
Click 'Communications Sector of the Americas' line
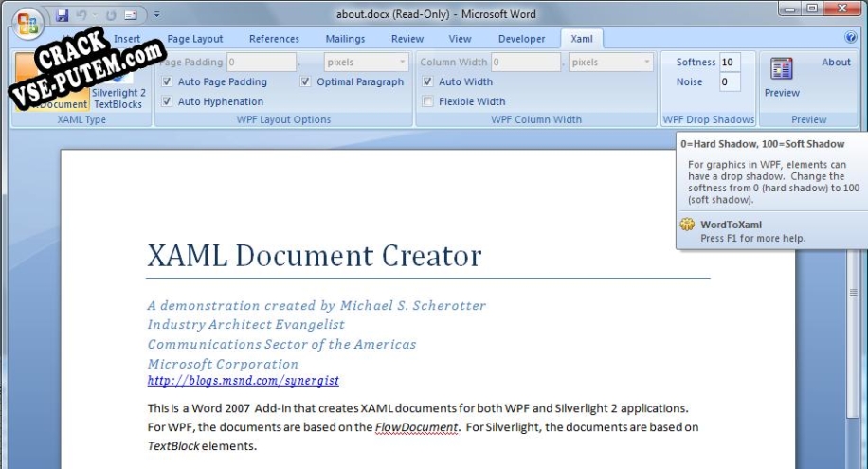[281, 344]
